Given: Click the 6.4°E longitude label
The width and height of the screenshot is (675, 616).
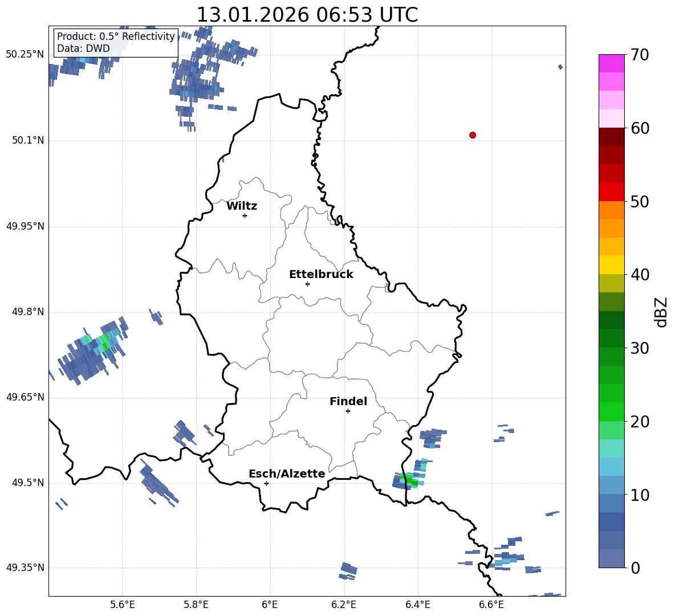Looking at the screenshot, I should [x=417, y=605].
